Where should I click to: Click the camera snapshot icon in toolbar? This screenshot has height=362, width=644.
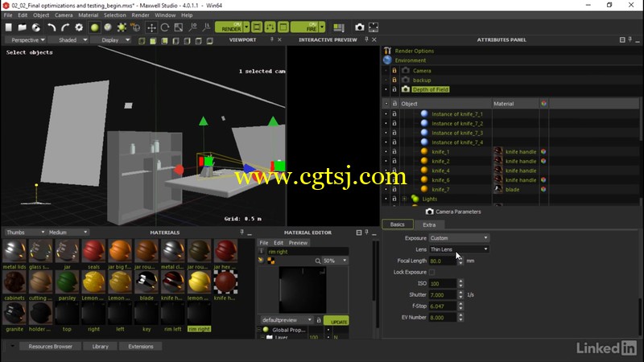pos(359,27)
